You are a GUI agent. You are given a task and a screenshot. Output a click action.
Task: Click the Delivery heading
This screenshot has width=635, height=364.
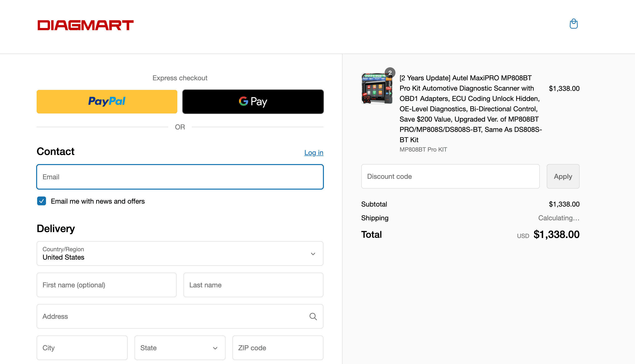pos(56,228)
